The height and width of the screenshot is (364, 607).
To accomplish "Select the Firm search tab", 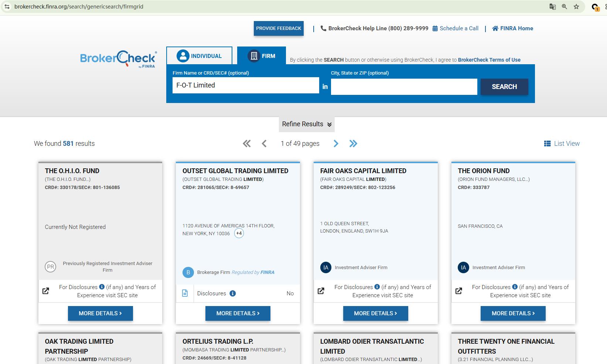I will pyautogui.click(x=262, y=56).
